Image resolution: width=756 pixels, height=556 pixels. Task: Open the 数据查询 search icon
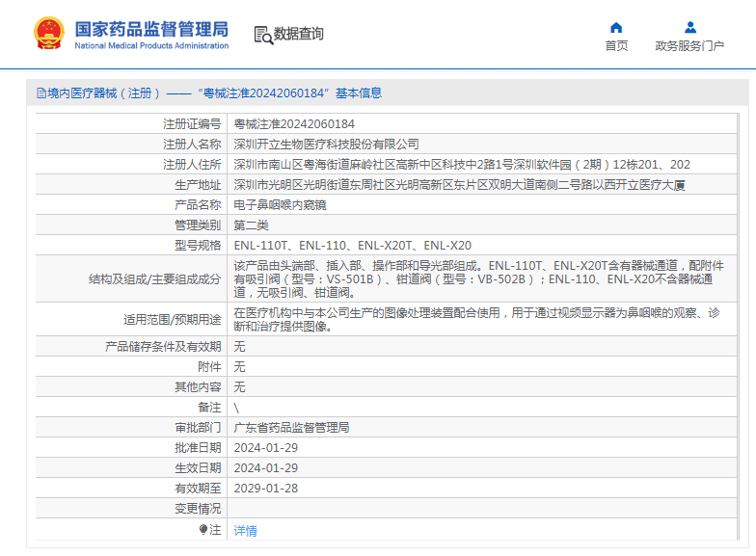pos(263,35)
